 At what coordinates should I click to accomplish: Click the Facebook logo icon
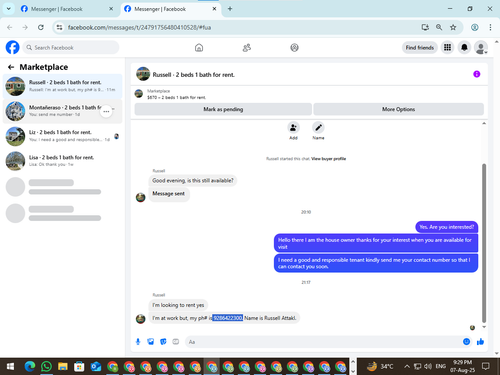pos(13,47)
